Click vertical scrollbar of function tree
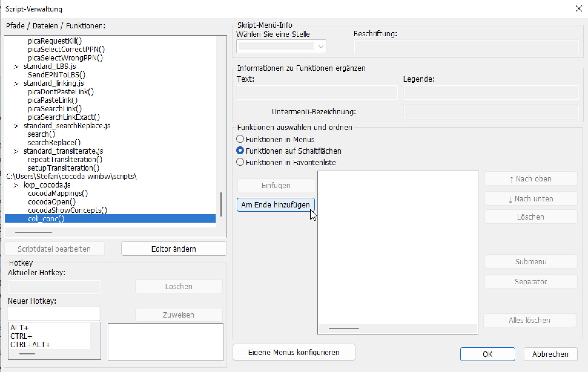Screen dimensions: 588x372 point(221,204)
